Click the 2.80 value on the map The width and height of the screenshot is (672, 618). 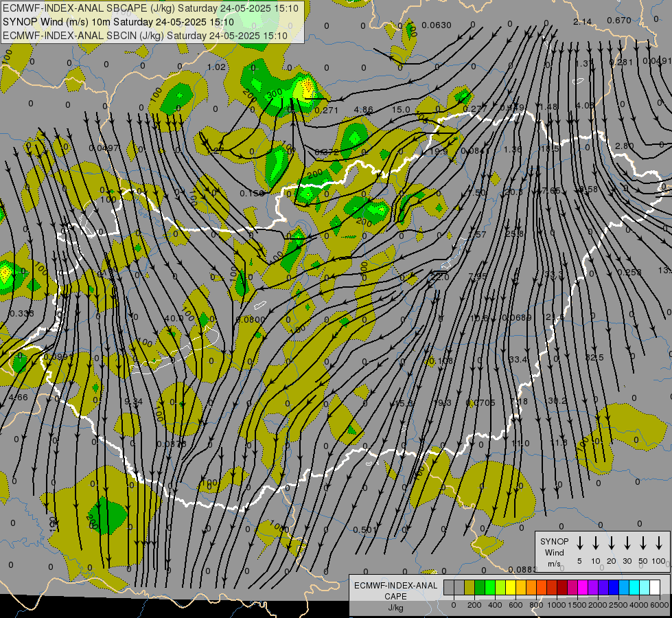(x=625, y=146)
